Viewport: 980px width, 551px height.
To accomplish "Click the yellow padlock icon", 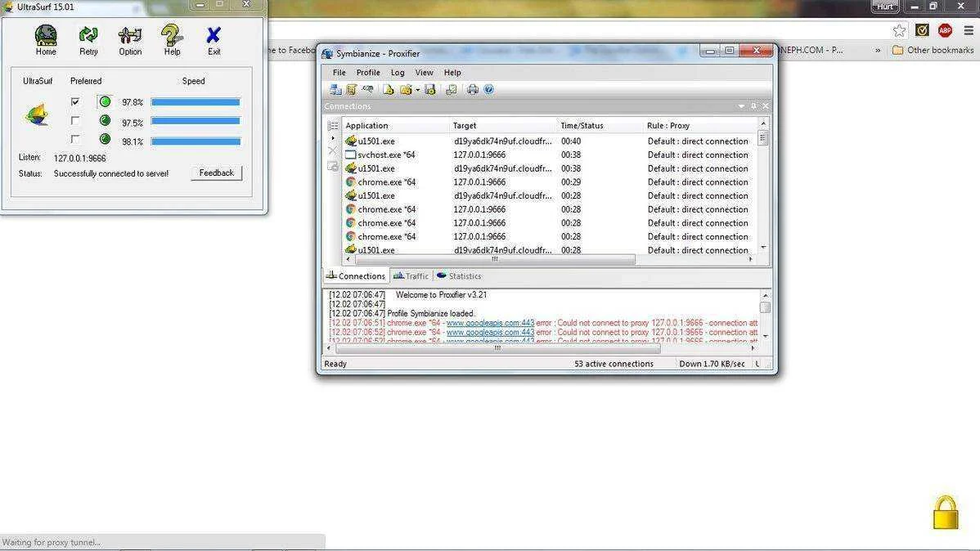I will point(946,513).
